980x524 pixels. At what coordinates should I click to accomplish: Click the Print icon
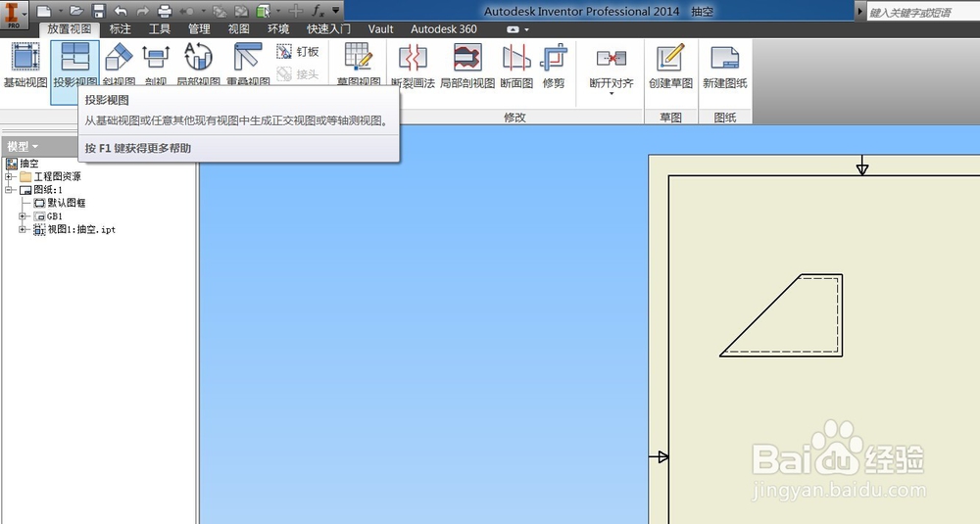tap(165, 11)
